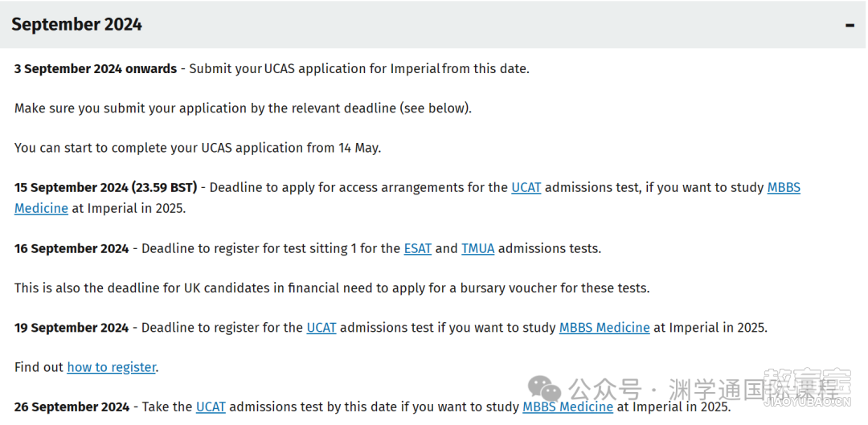The height and width of the screenshot is (425, 868).
Task: Select the '26 September 2024' bold date
Action: pyautogui.click(x=72, y=407)
